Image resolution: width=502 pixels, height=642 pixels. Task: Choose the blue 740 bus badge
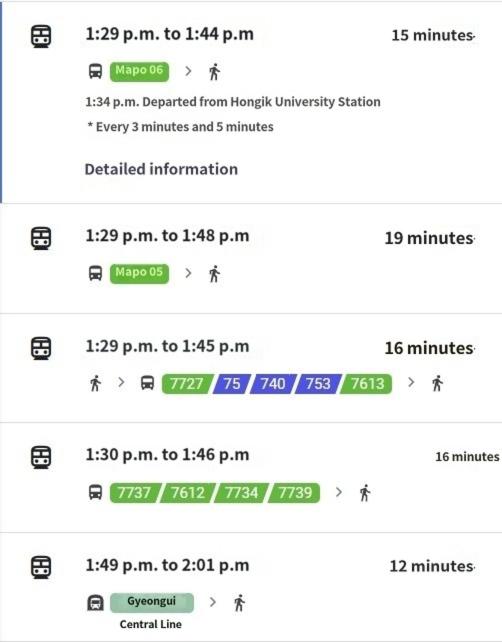[x=273, y=384]
